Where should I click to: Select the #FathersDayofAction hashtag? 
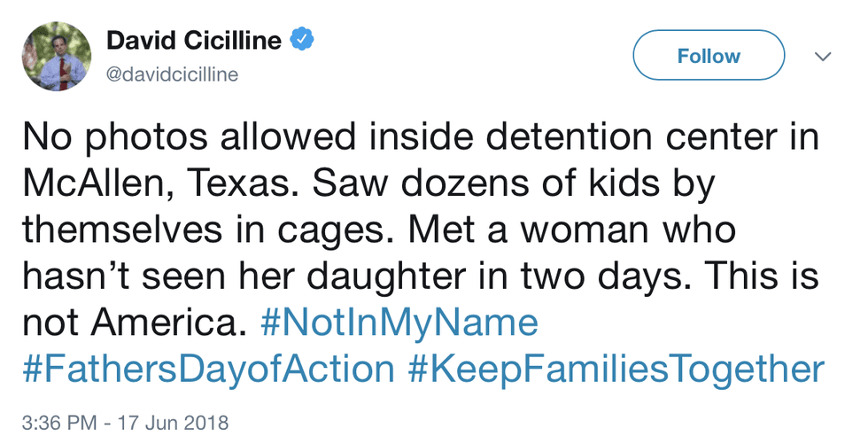click(208, 370)
